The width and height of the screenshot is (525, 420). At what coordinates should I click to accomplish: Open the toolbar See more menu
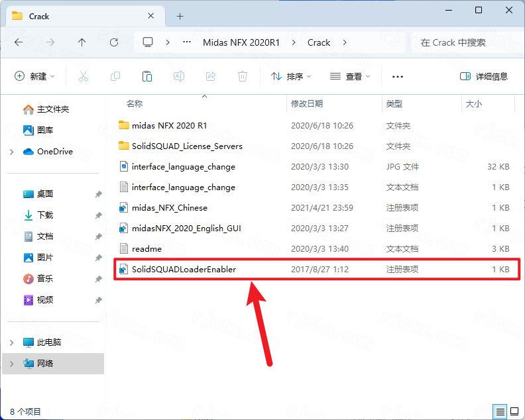coord(398,77)
